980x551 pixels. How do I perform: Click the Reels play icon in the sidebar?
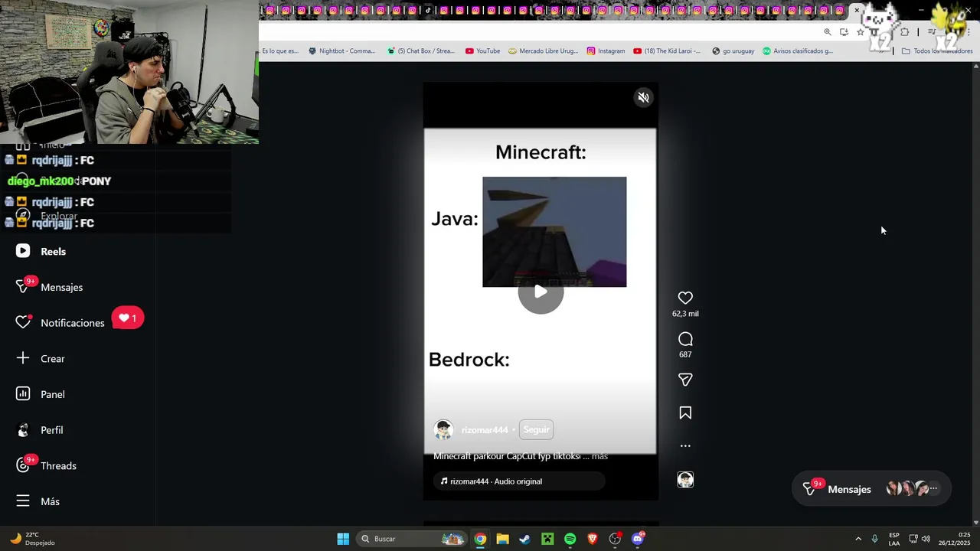tap(23, 251)
